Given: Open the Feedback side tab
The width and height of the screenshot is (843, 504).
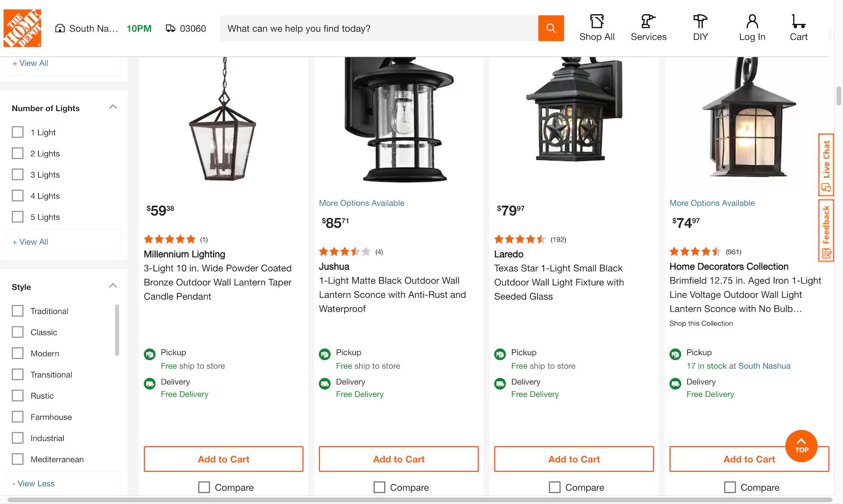Looking at the screenshot, I should tap(826, 231).
